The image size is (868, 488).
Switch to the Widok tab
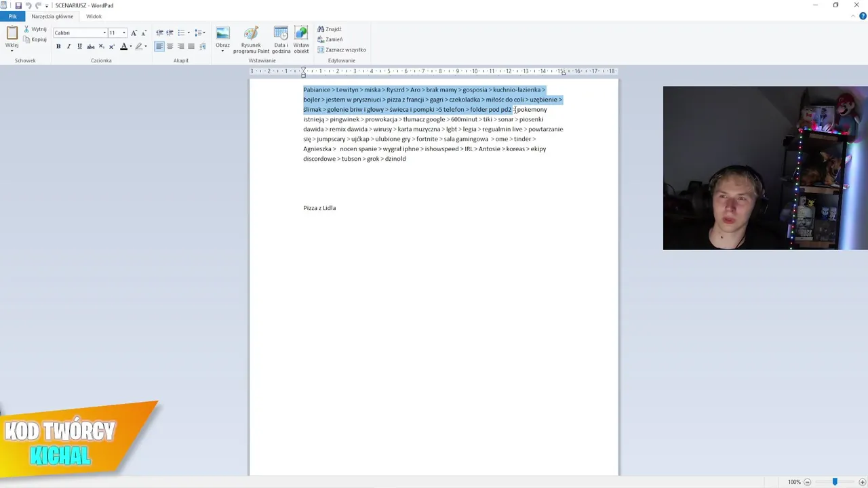point(94,16)
